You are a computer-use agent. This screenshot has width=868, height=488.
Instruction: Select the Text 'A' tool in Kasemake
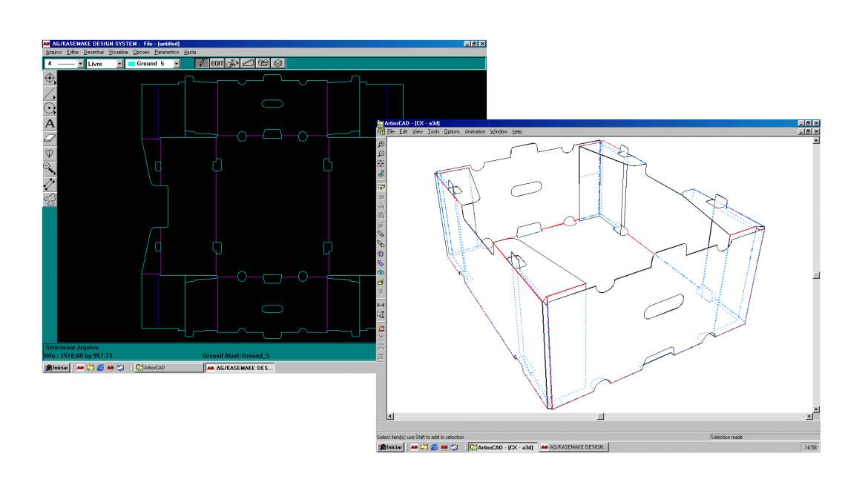(x=50, y=123)
